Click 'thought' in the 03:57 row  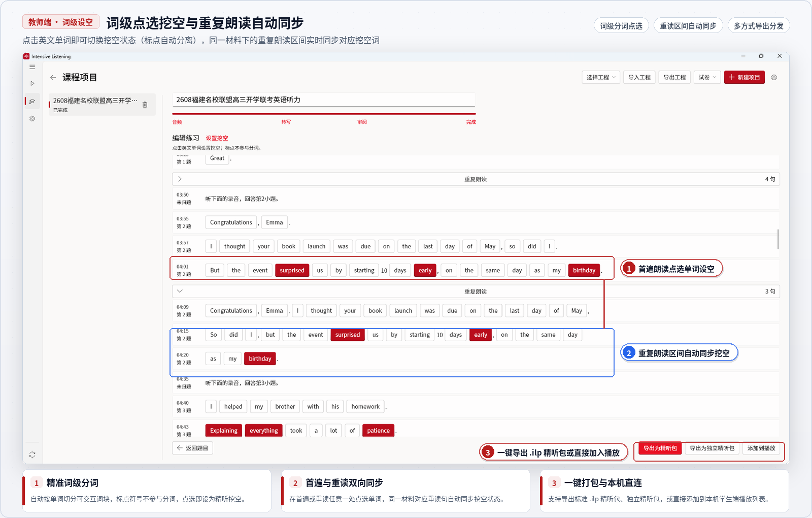235,246
